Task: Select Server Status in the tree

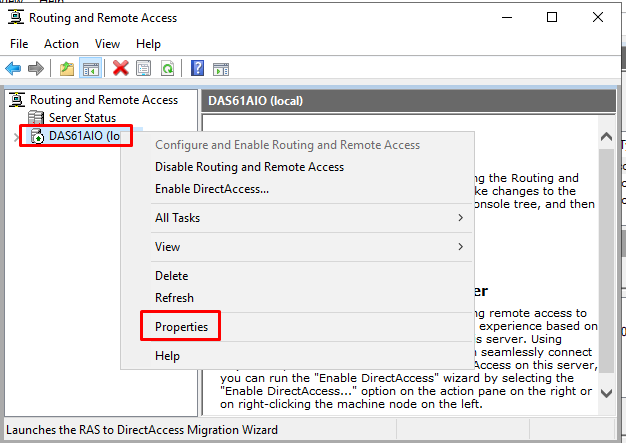Action: (82, 118)
